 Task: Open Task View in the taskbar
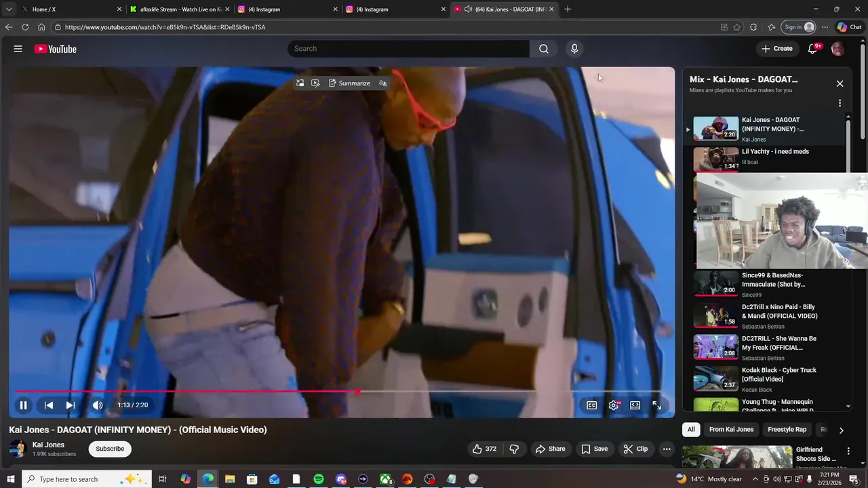point(163,479)
